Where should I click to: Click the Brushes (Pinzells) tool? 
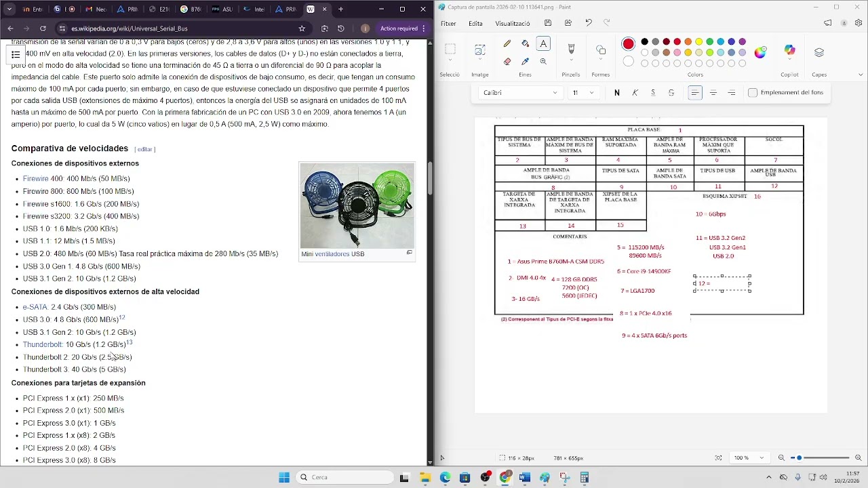[x=571, y=49]
